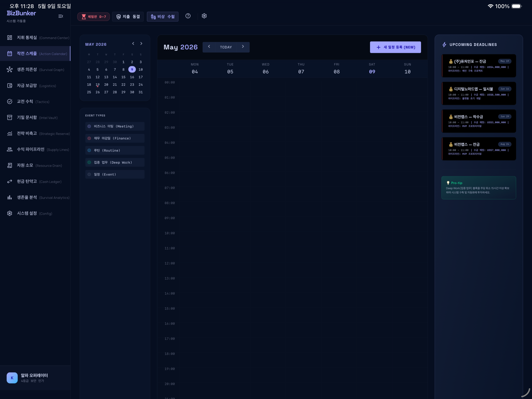Click the 09:00 time slot label
The image size is (532, 399).
[x=170, y=218]
